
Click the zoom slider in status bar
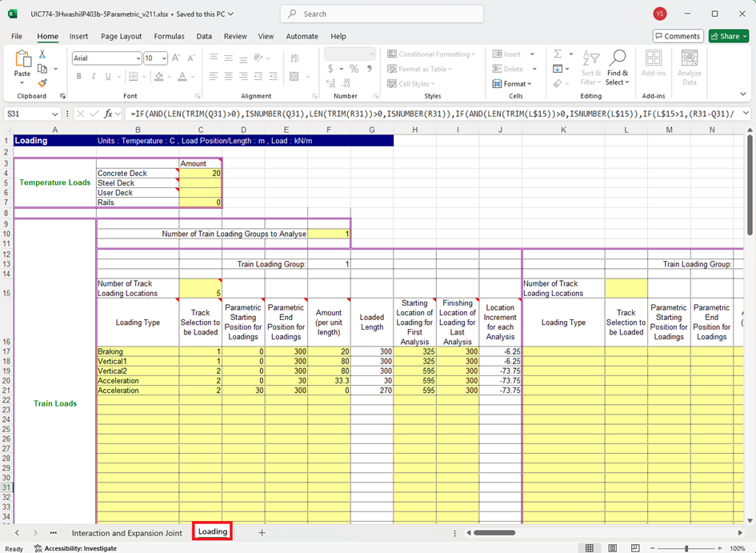point(686,548)
